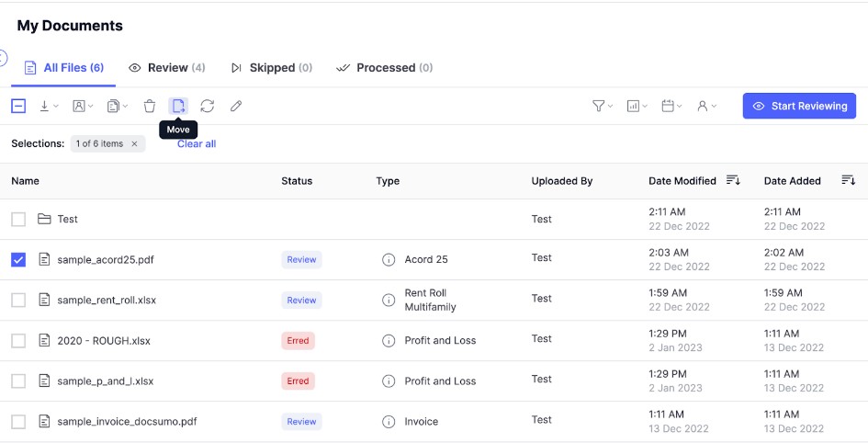Open the Test folder row
This screenshot has height=443, width=868.
(67, 220)
